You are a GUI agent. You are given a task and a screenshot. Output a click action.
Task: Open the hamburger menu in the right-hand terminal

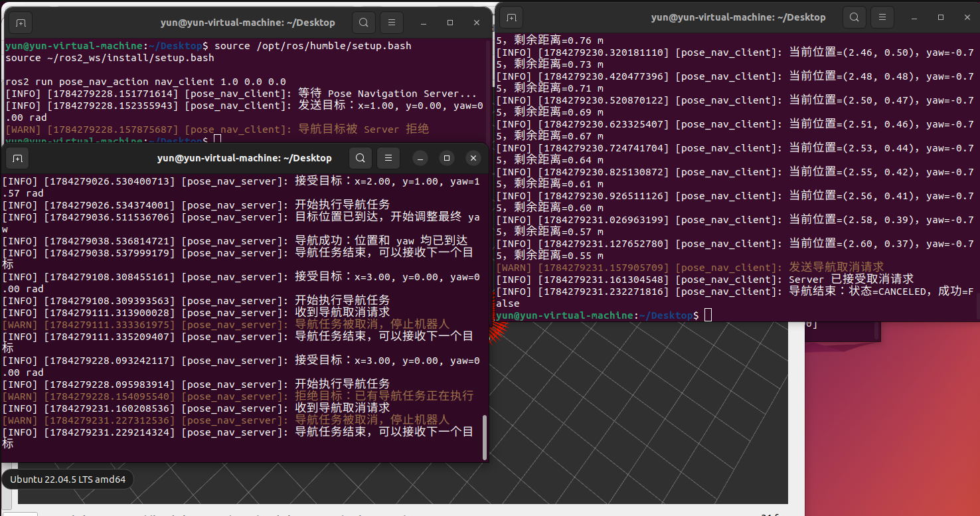click(883, 17)
